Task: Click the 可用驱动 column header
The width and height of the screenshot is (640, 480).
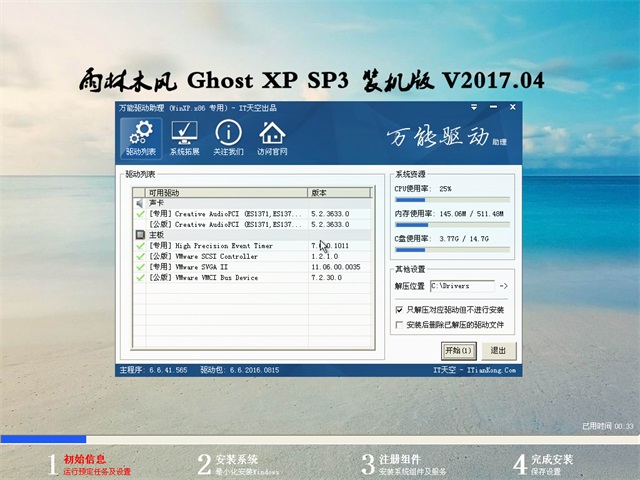Action: 225,192
